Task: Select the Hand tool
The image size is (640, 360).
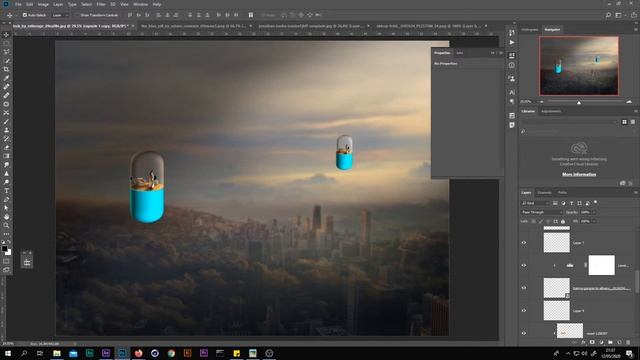Action: pos(6,217)
